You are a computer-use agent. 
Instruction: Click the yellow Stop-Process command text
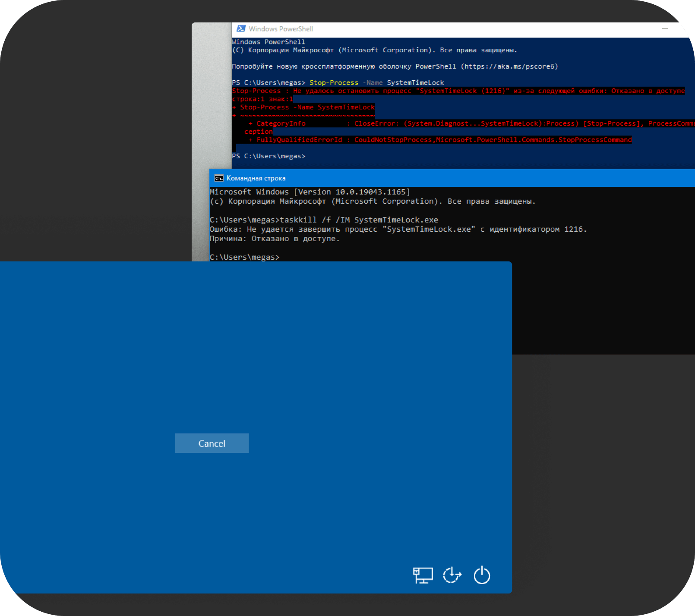(334, 82)
